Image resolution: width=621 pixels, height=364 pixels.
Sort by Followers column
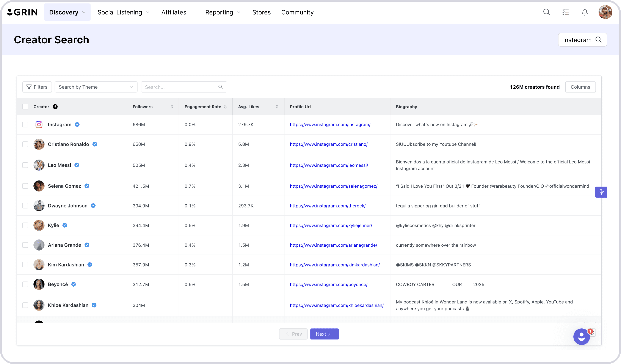click(172, 107)
